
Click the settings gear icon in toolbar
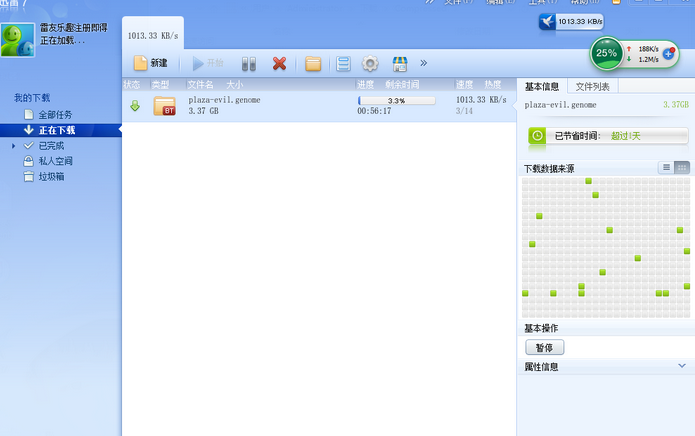370,63
